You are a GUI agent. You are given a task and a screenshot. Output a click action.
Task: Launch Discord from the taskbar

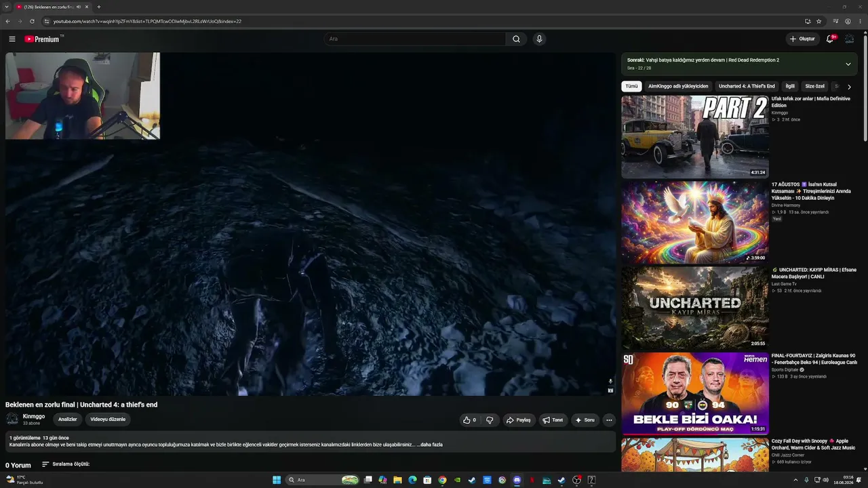click(x=517, y=480)
